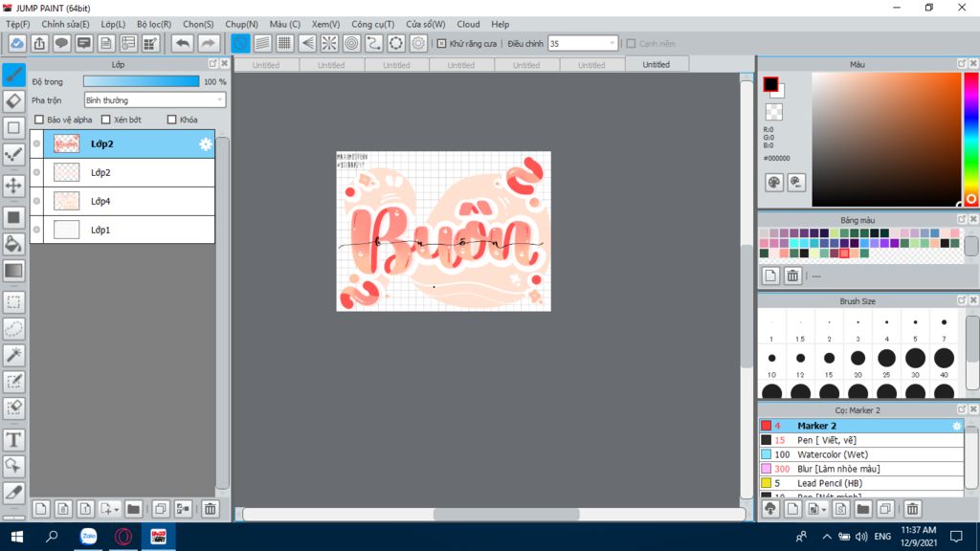The height and width of the screenshot is (551, 980).
Task: Open the add brush dropdown in Cọ panel
Action: point(817,509)
